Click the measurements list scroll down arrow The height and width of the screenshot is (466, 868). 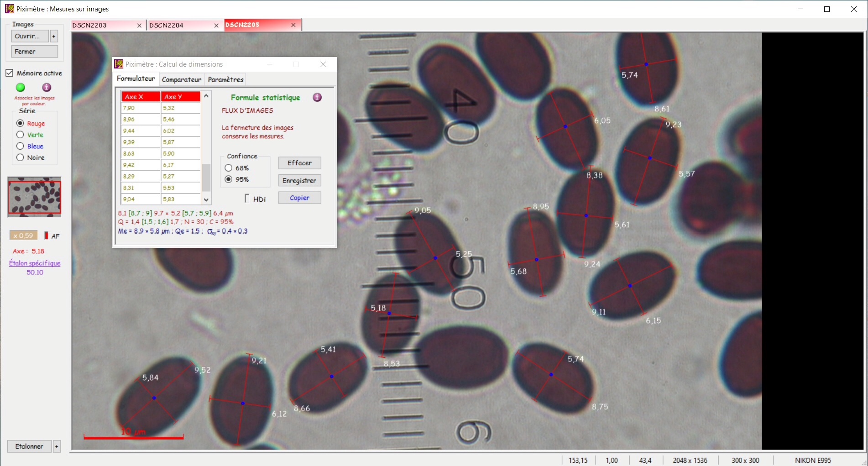tap(206, 199)
